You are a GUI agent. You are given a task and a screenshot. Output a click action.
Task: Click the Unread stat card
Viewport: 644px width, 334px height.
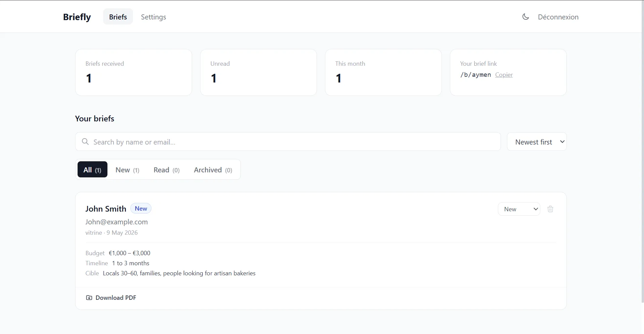259,72
